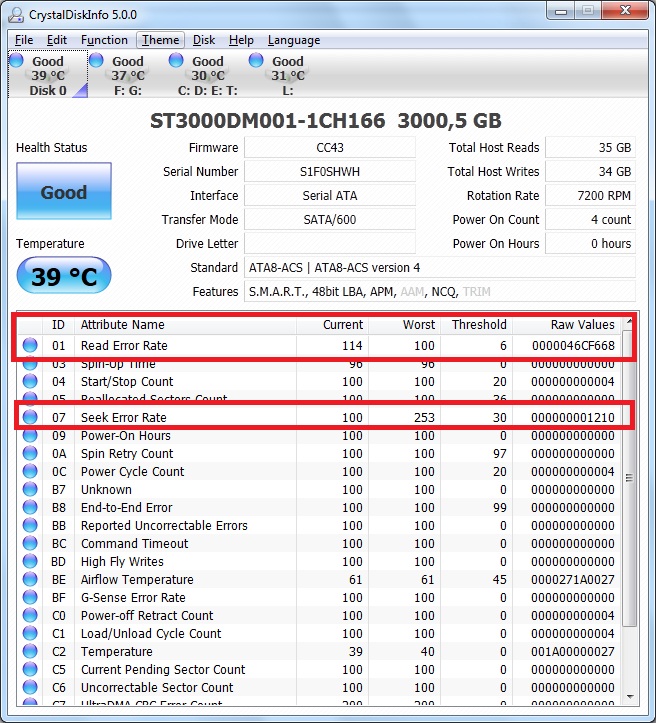Click status icon of Read Error Rate row
The width and height of the screenshot is (656, 723).
[30, 345]
